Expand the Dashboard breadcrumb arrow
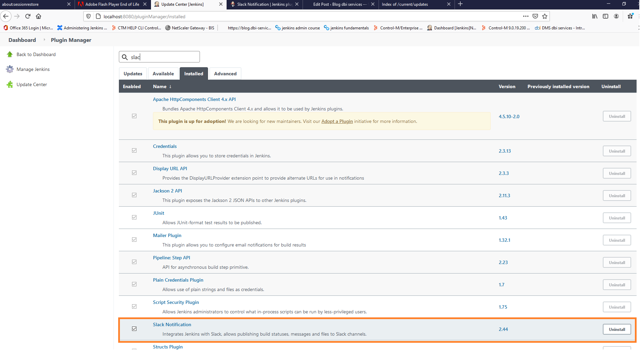Image resolution: width=643 pixels, height=364 pixels. pos(44,40)
